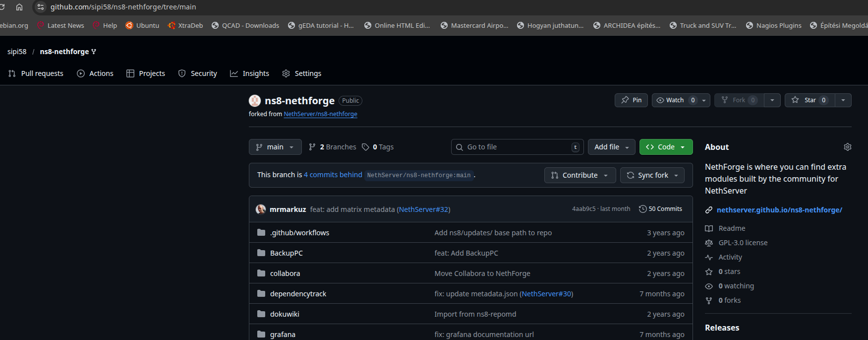Screen dimensions: 868x340
Task: Switch to the Insights tab
Action: [x=249, y=73]
